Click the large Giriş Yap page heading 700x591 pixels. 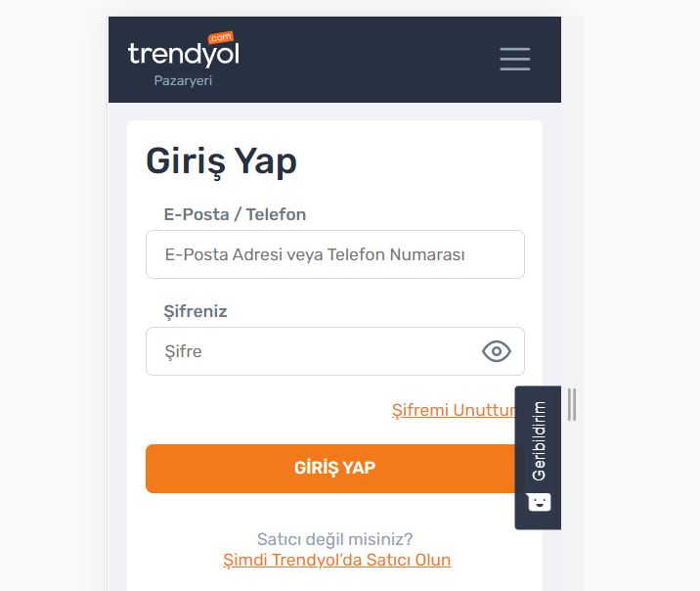tap(221, 161)
